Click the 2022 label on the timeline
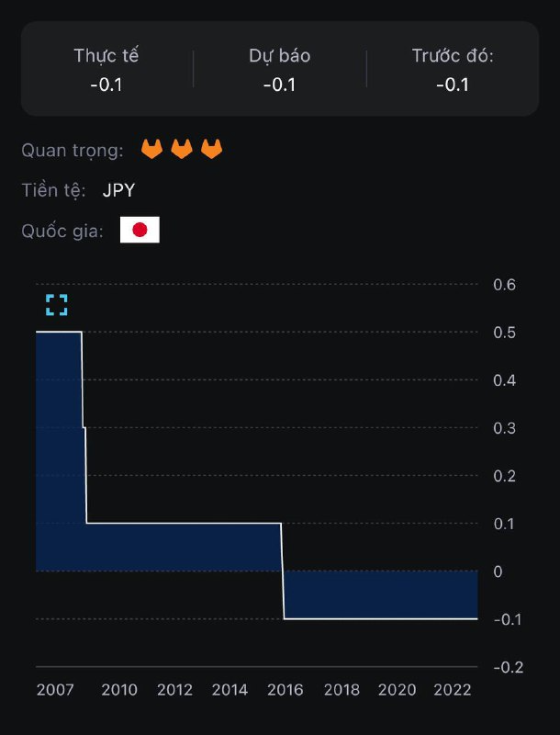Image resolution: width=560 pixels, height=735 pixels. [453, 690]
